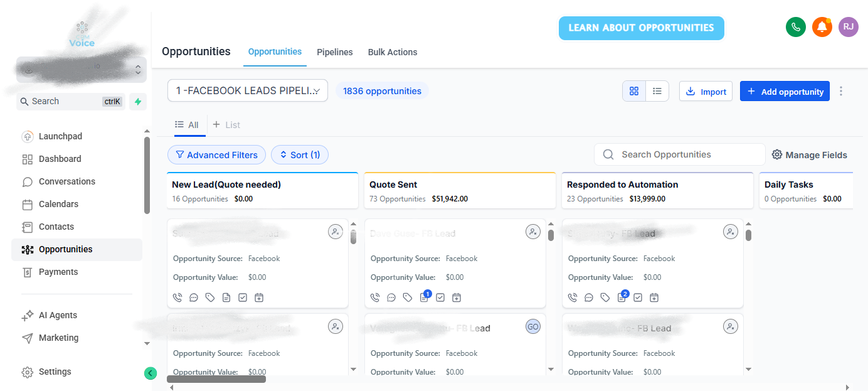Open the orange notifications bell
Screen dimensions: 868x391
coord(822,27)
